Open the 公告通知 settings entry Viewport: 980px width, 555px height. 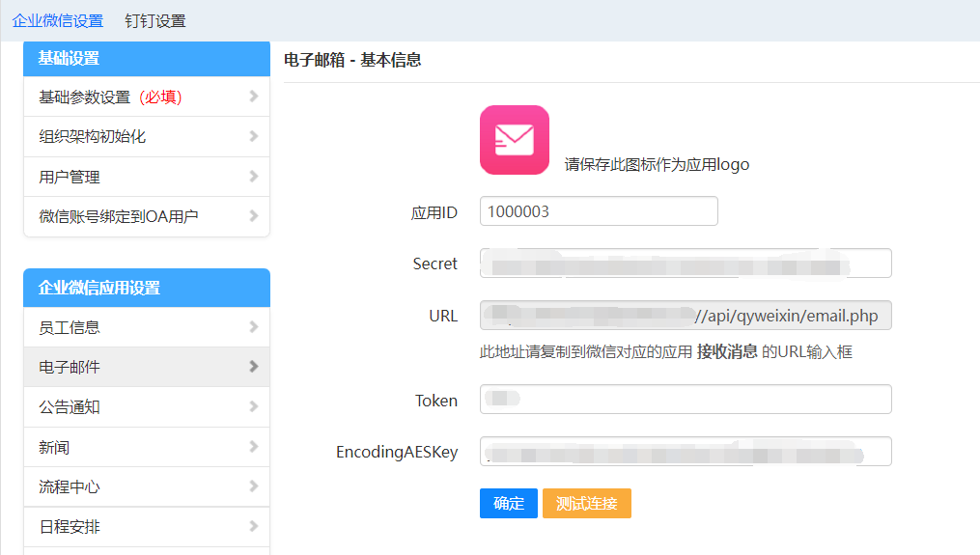[70, 407]
